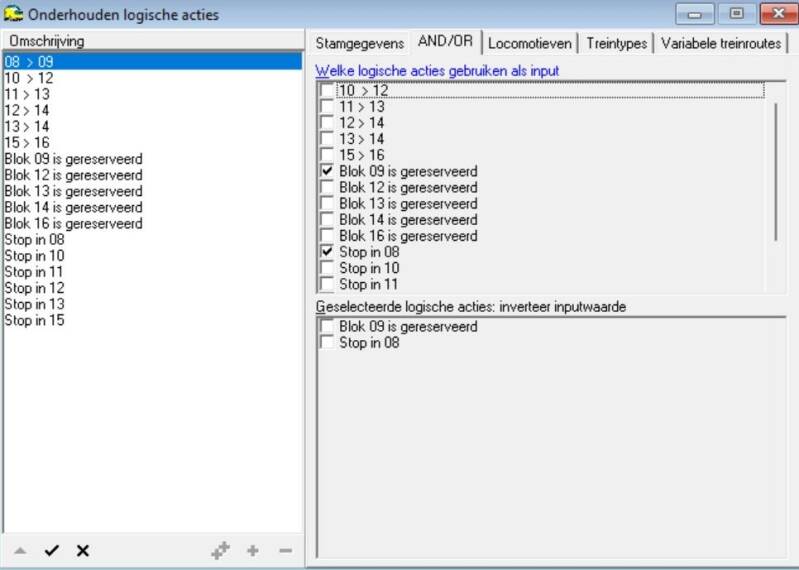Open the Stamgegevens tab

click(360, 43)
